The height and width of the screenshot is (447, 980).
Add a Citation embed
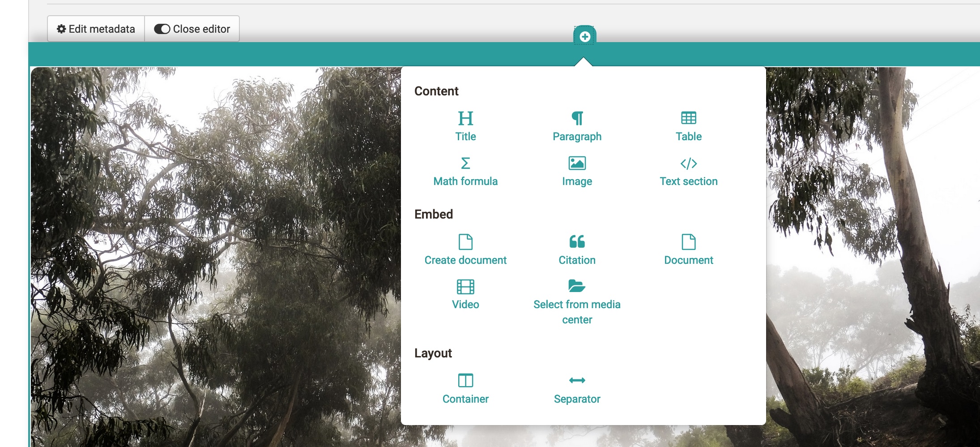[x=577, y=250]
